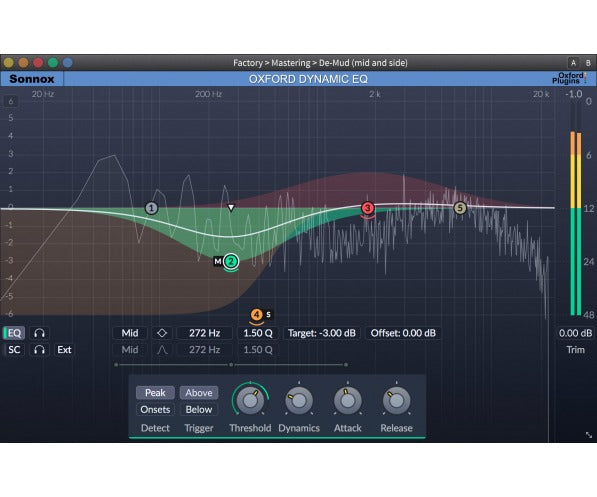Select red band 3 node
Image resolution: width=597 pixels, height=497 pixels.
pos(368,208)
